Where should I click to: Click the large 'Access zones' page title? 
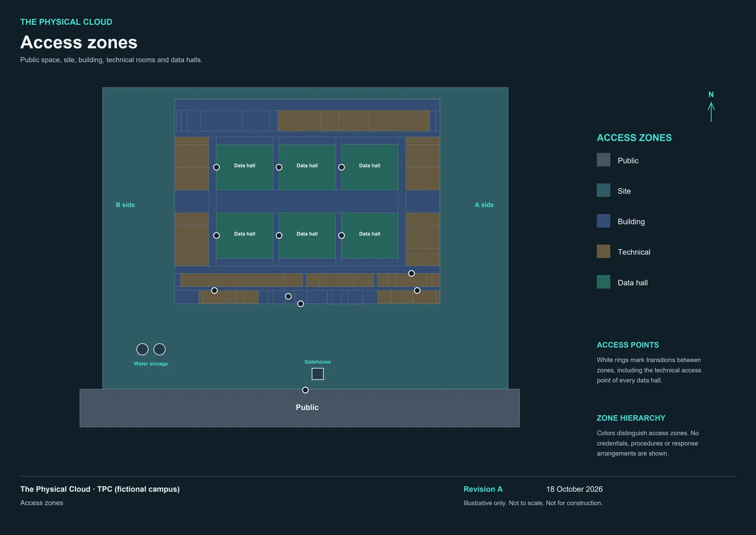coord(79,42)
